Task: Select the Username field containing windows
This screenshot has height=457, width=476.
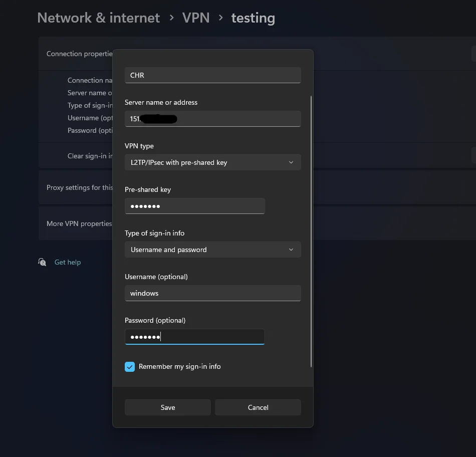Action: (x=212, y=293)
